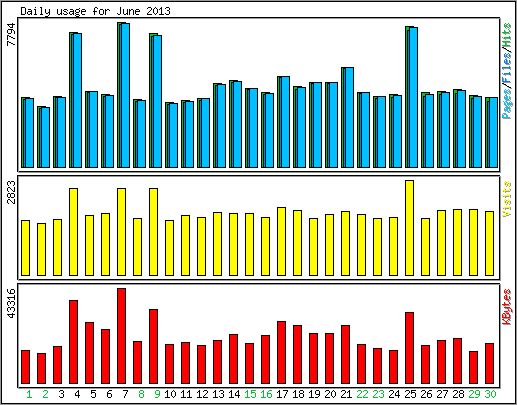Image resolution: width=517 pixels, height=405 pixels.
Task: Click the red KBytes bar for day 17
Action: [281, 353]
